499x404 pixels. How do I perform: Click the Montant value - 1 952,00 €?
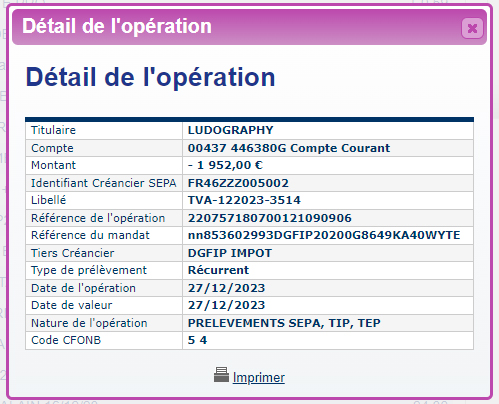point(225,165)
